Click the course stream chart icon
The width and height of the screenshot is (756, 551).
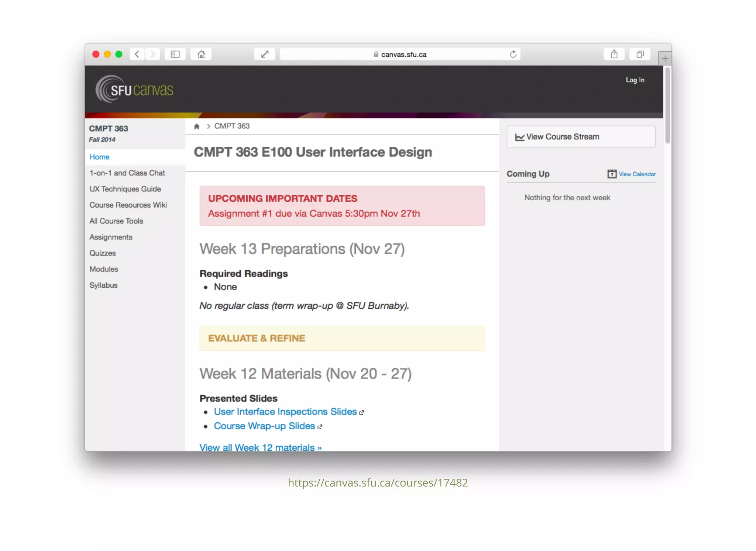pyautogui.click(x=519, y=137)
